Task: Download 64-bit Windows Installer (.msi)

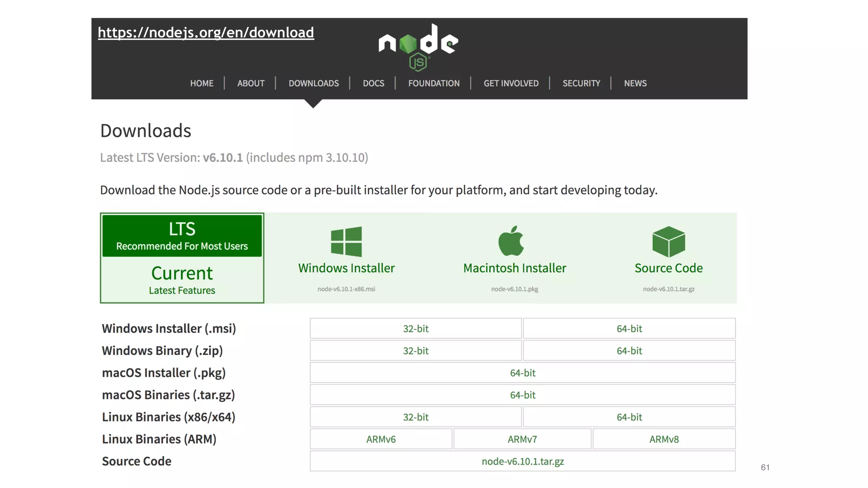Action: (x=629, y=328)
